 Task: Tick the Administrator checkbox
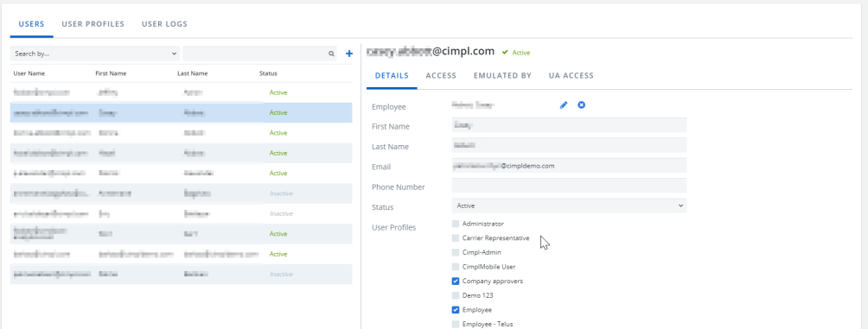click(456, 224)
